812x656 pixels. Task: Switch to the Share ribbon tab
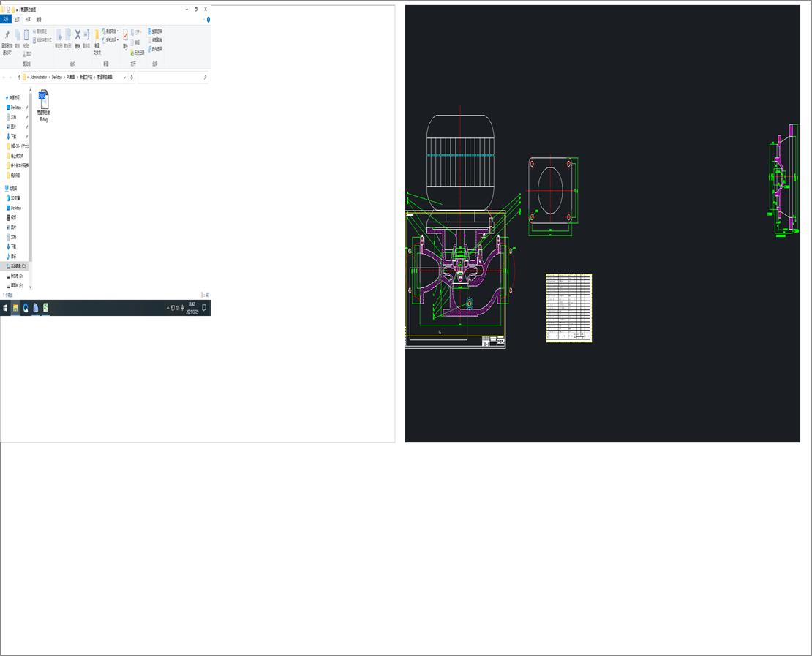pyautogui.click(x=28, y=20)
